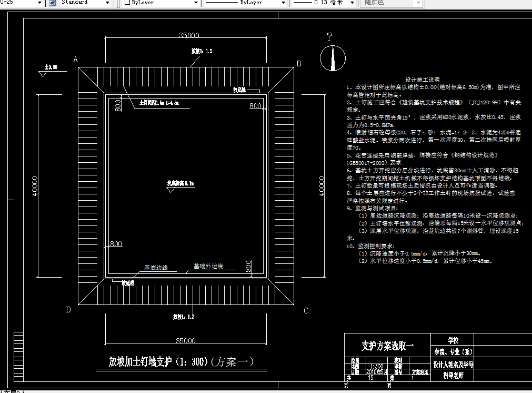The image size is (532, 393).
Task: Select note line 2、土钉施工应符合
Action: 434,106
